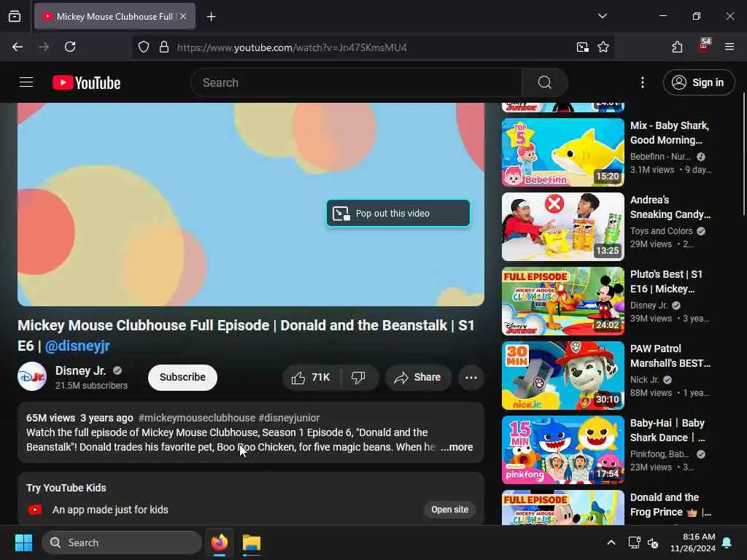Open more actions ellipsis under video
The image size is (747, 560).
click(x=471, y=378)
